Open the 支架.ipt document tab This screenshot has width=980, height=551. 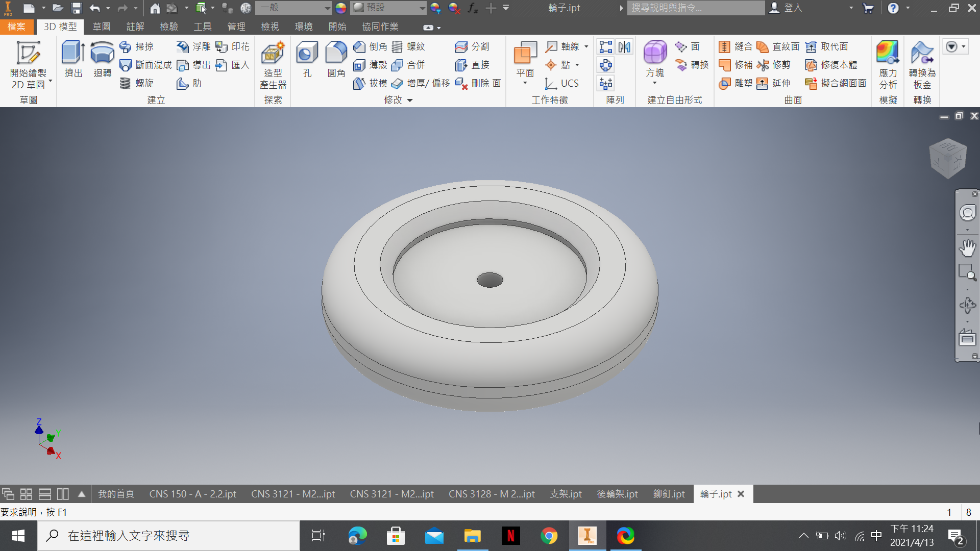566,494
